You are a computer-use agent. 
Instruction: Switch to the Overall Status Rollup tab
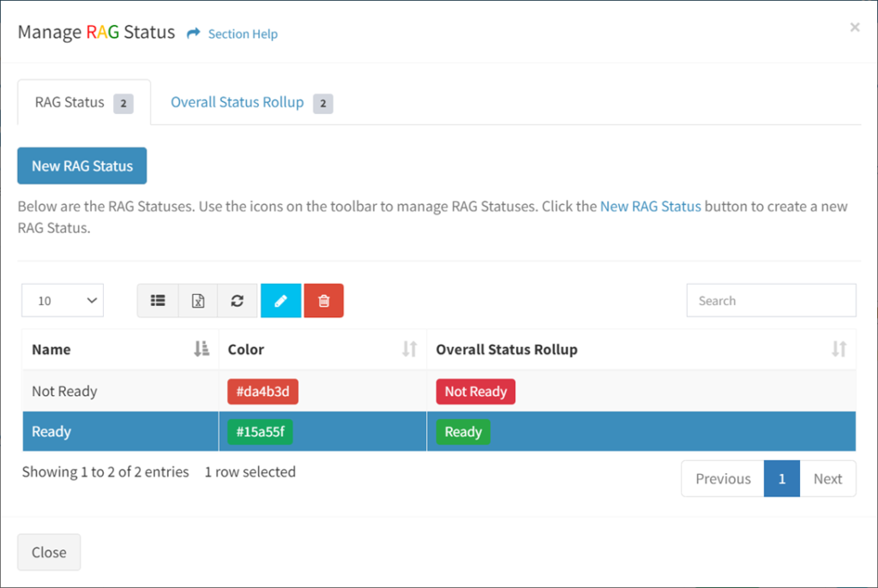click(x=237, y=101)
